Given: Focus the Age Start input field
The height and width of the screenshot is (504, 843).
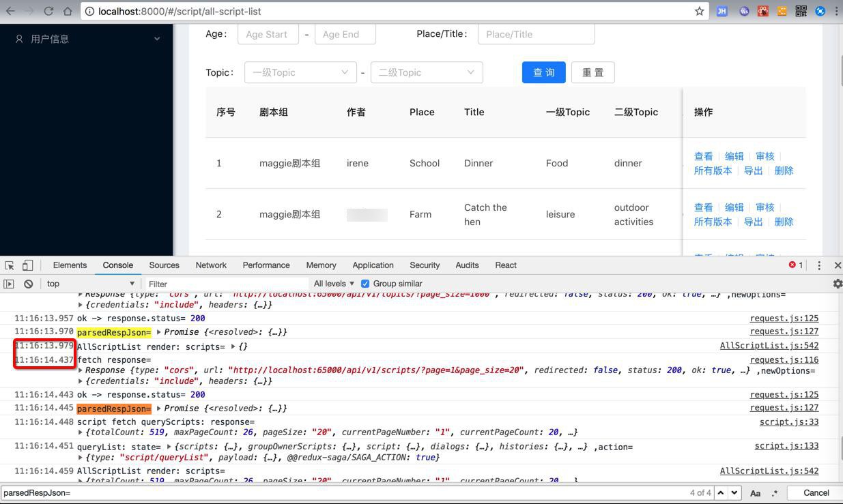Looking at the screenshot, I should pyautogui.click(x=268, y=34).
